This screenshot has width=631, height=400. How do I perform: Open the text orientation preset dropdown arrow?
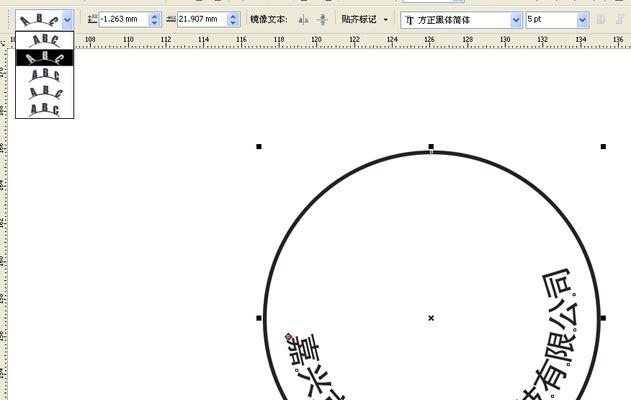68,19
